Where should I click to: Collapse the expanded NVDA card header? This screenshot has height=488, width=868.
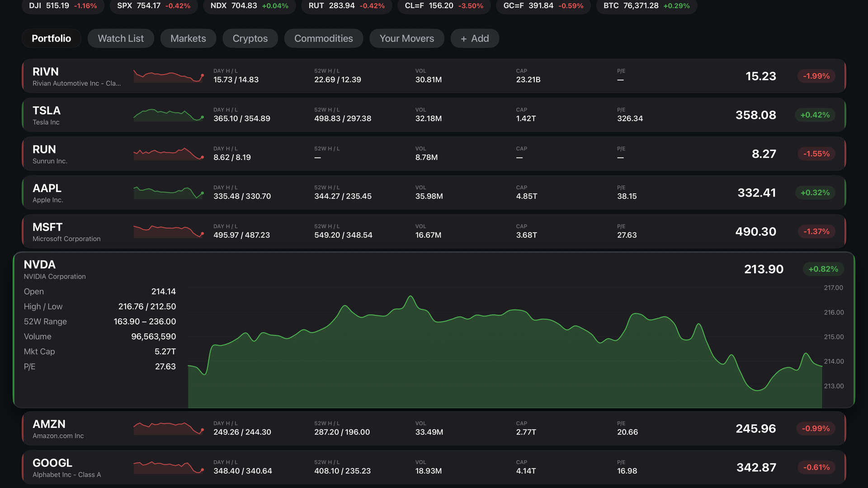point(434,269)
